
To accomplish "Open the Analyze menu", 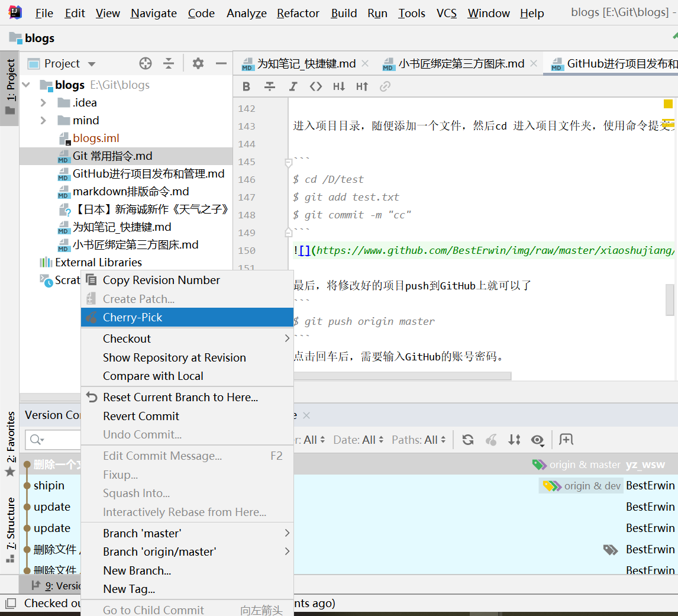I will (247, 14).
